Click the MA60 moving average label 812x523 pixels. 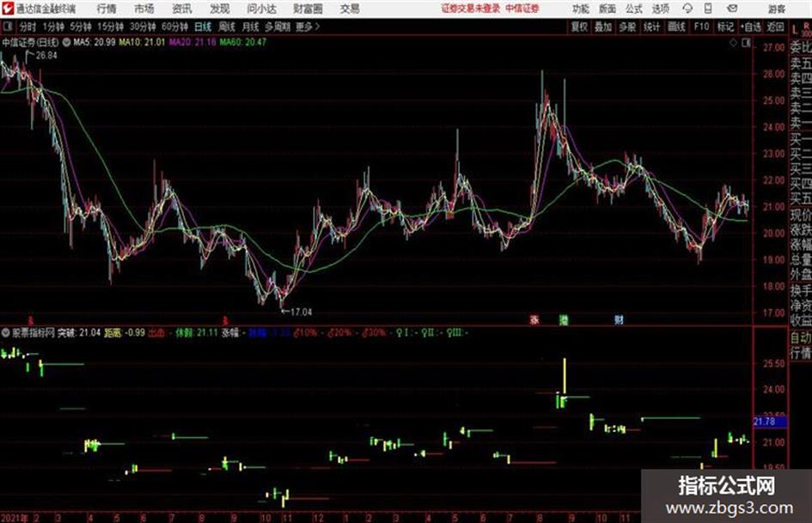pyautogui.click(x=243, y=42)
